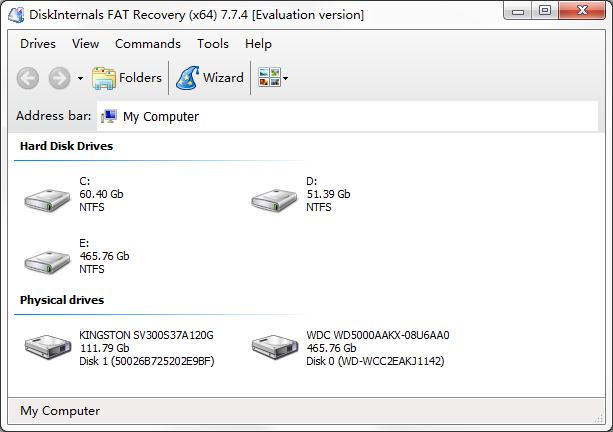Click the Back navigation arrow

pos(28,78)
